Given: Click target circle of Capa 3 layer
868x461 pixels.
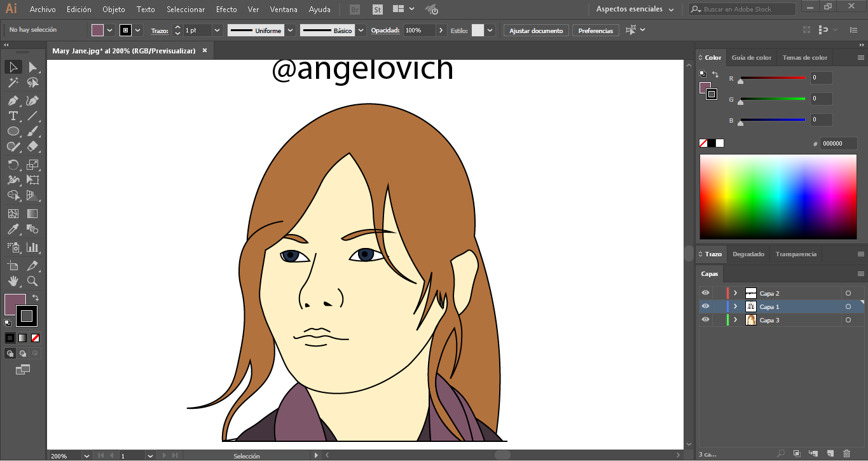Looking at the screenshot, I should [848, 320].
